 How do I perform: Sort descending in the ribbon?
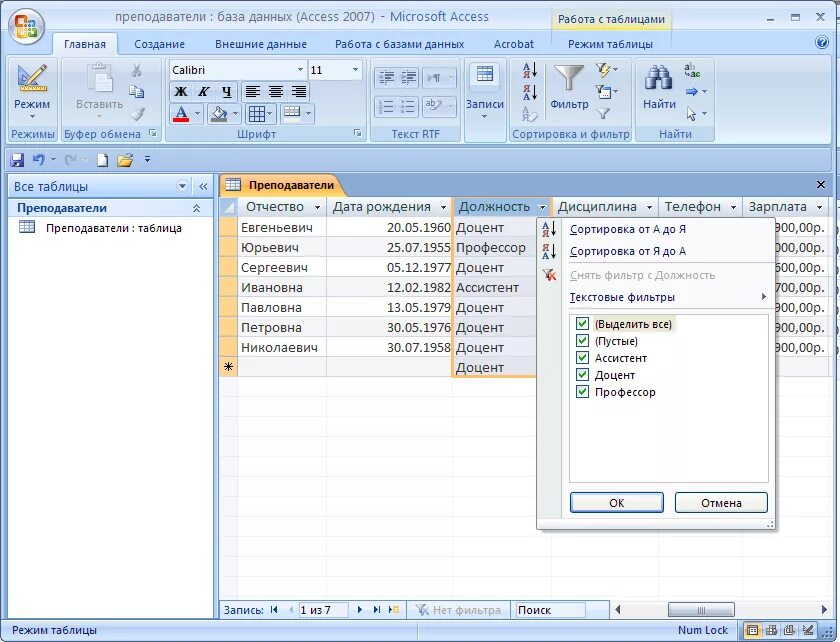click(x=530, y=92)
